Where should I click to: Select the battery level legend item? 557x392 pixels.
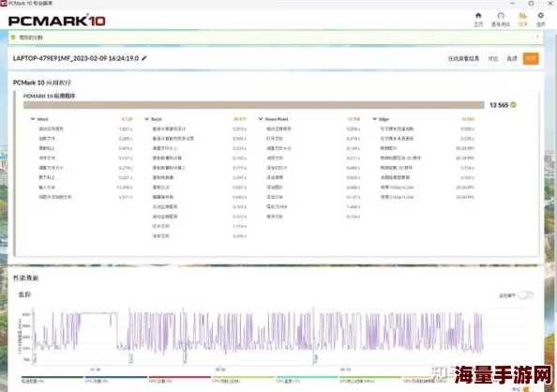(52, 379)
